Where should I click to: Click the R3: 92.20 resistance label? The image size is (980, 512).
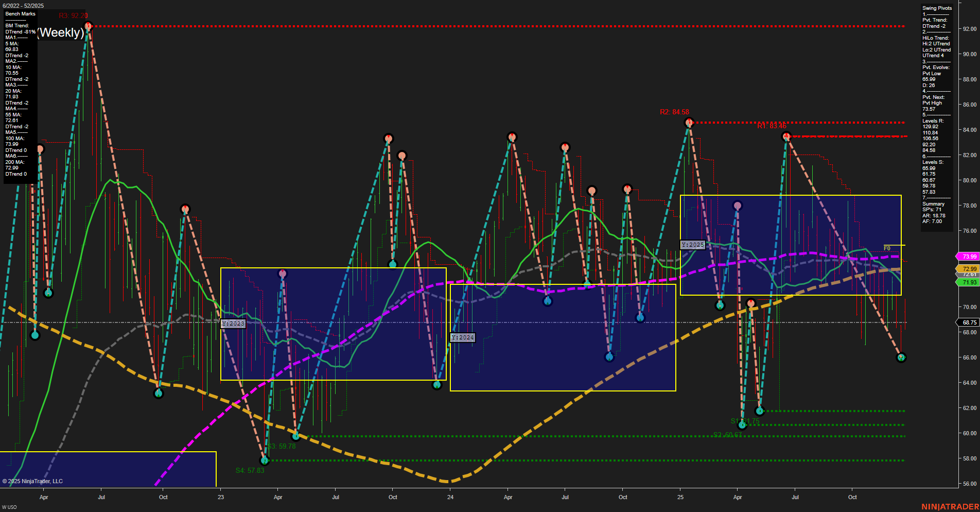point(73,15)
